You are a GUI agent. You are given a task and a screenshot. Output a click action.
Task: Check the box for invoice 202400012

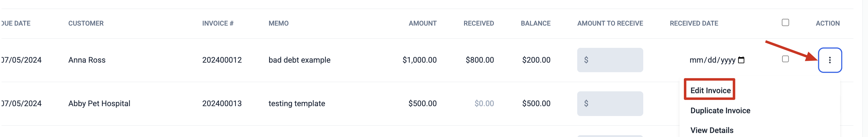tap(785, 59)
